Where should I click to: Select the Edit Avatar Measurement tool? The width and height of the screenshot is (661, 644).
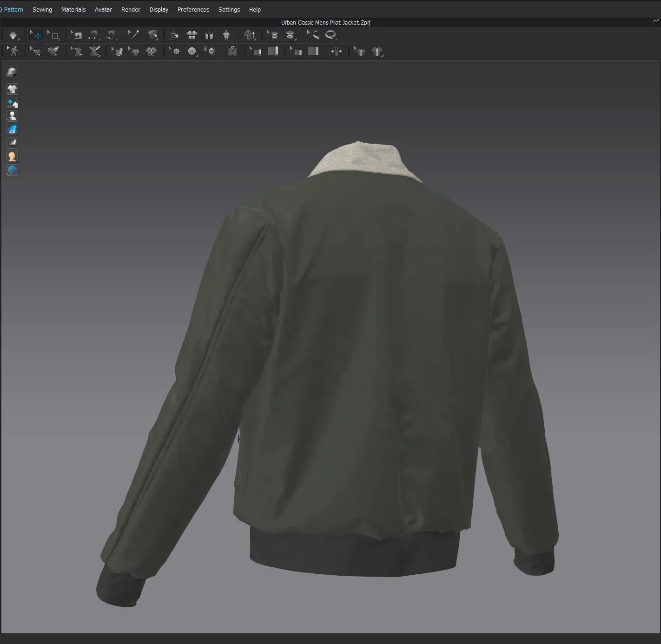click(x=273, y=35)
